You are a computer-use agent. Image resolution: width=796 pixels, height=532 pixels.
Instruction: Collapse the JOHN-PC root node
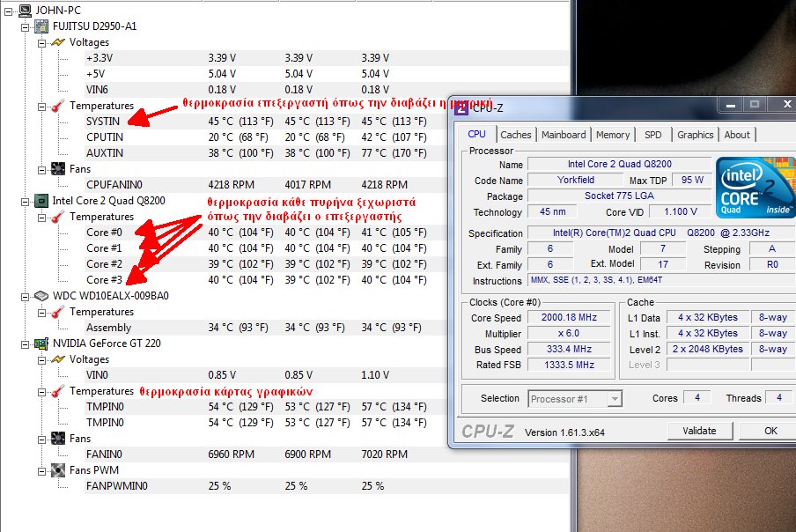pos(9,11)
